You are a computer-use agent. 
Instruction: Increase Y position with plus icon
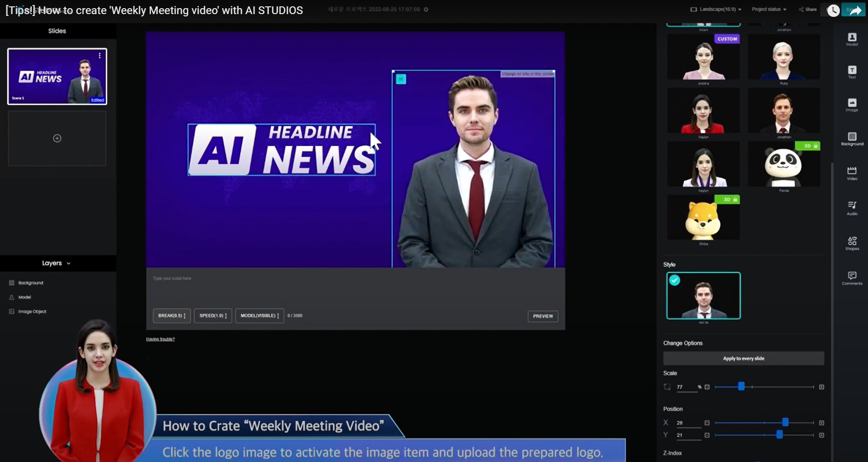click(x=822, y=435)
